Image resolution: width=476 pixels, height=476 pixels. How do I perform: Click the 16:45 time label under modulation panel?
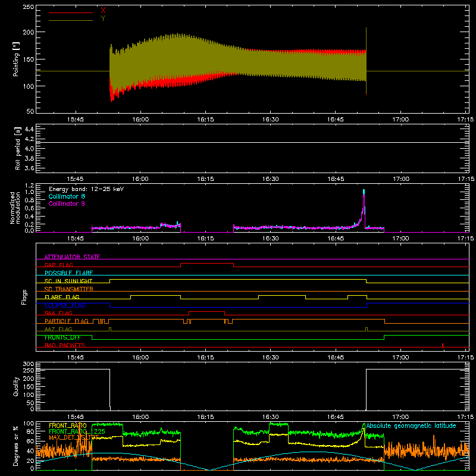point(336,239)
